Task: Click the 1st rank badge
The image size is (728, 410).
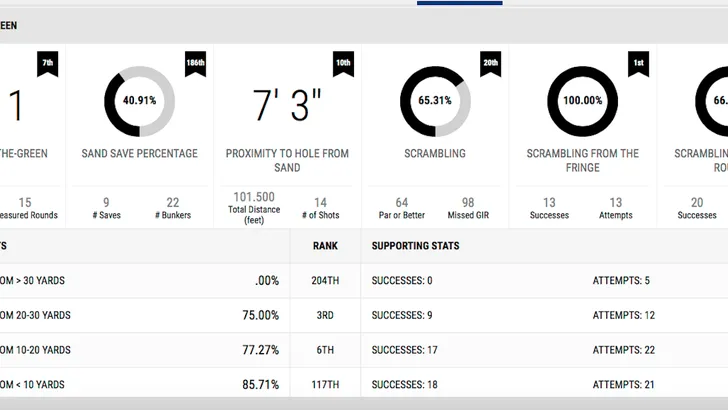Action: coord(637,63)
